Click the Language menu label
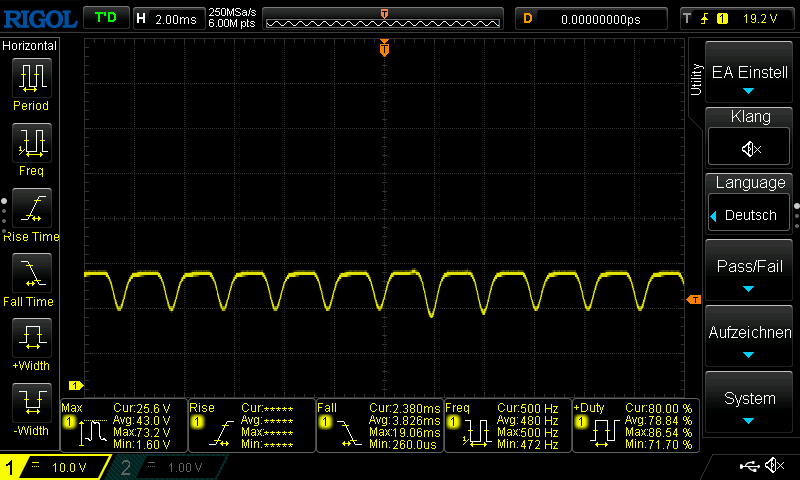 [x=751, y=183]
